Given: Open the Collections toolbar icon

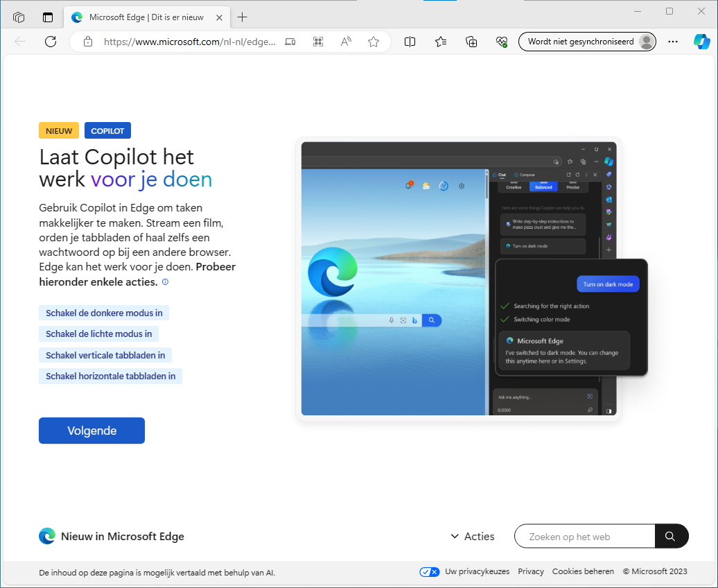Looking at the screenshot, I should pos(472,42).
